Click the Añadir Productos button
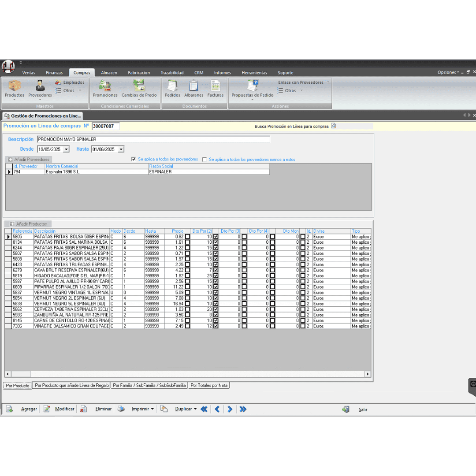 (28, 224)
